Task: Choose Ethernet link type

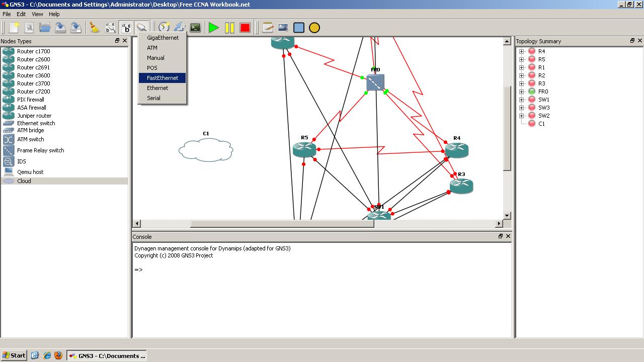Action: click(x=163, y=88)
